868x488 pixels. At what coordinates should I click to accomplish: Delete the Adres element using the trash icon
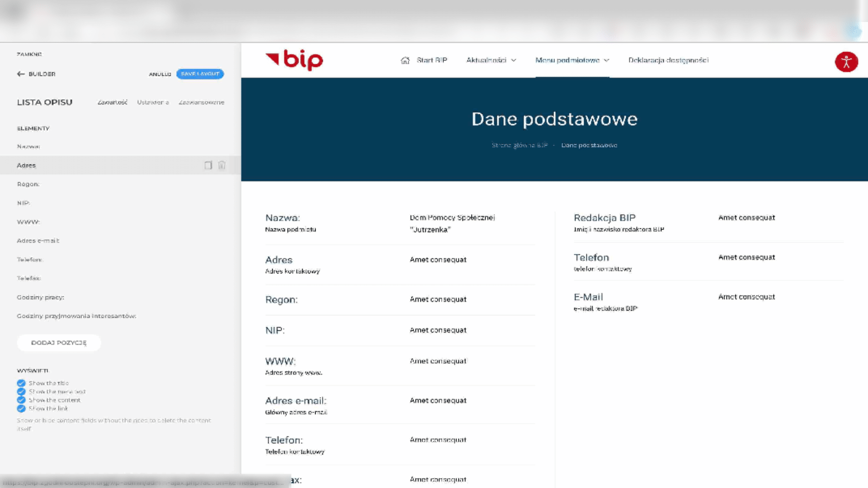pyautogui.click(x=222, y=165)
